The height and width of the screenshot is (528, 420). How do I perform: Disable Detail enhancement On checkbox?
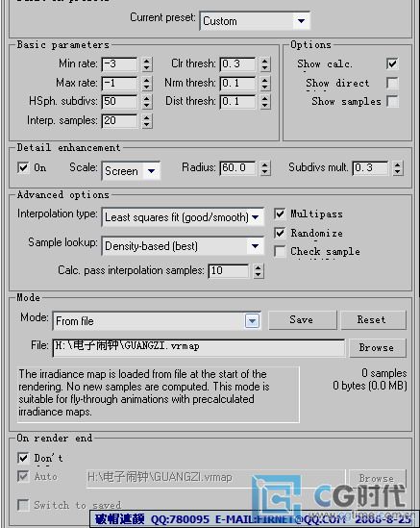click(23, 167)
